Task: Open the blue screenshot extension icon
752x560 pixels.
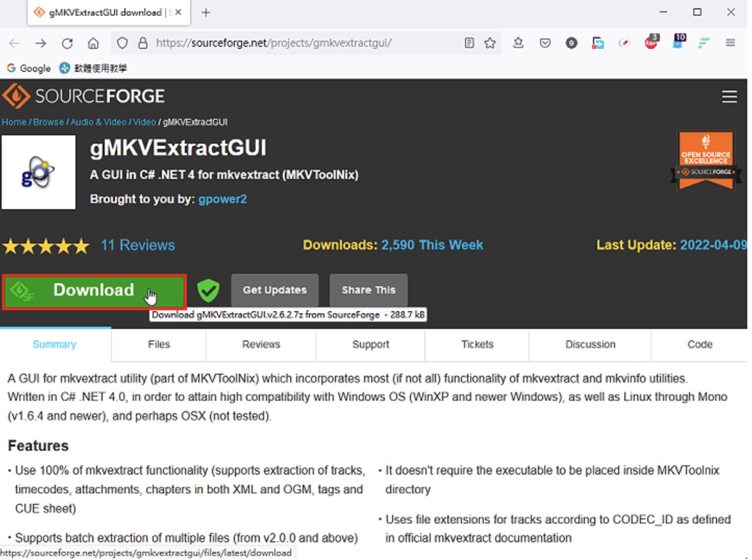Action: click(598, 43)
